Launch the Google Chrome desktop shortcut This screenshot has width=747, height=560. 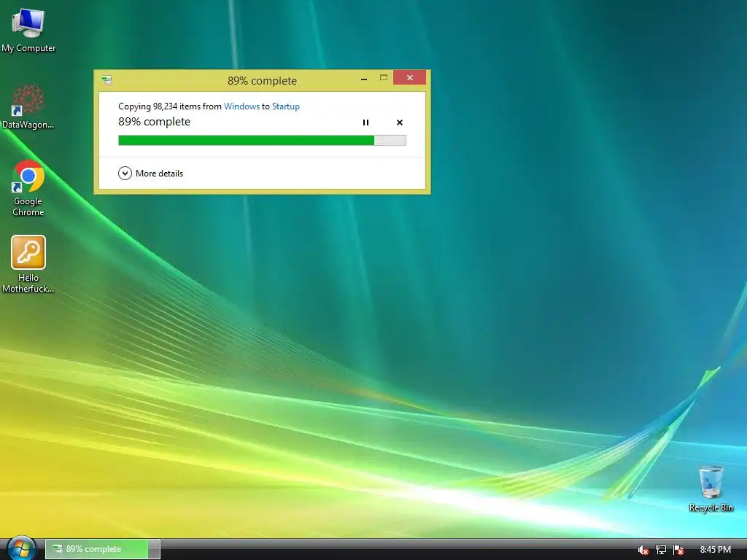[28, 189]
